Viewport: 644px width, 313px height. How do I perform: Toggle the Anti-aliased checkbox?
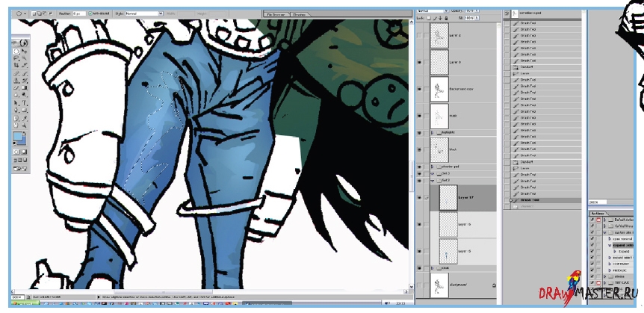90,13
